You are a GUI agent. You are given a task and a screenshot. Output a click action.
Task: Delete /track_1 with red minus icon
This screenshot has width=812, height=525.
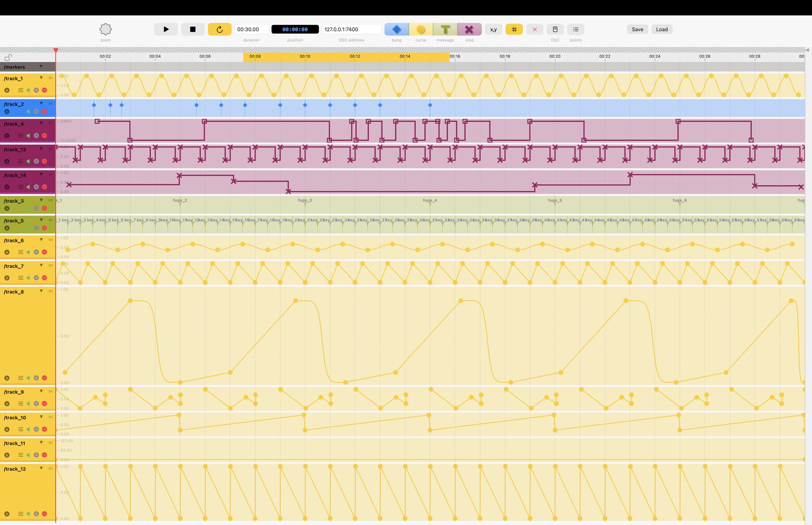(x=44, y=90)
